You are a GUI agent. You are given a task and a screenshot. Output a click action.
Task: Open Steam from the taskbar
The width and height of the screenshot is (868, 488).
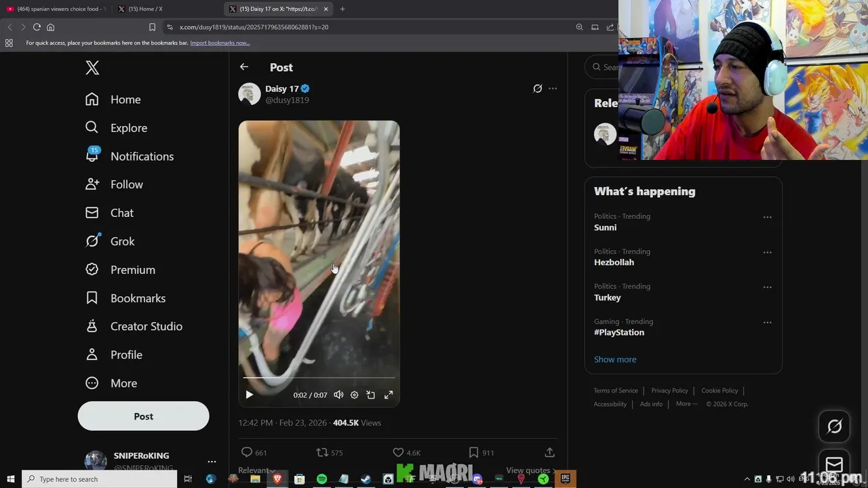pyautogui.click(x=366, y=479)
